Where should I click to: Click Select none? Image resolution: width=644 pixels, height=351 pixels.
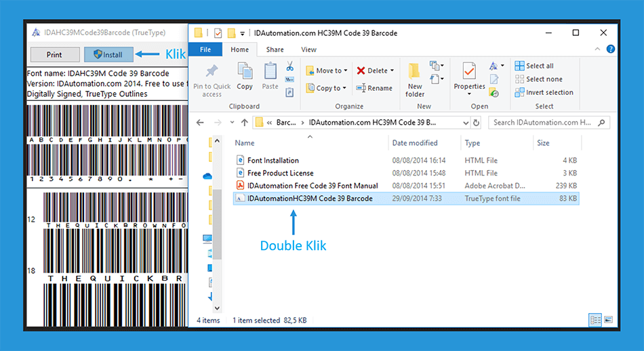click(x=538, y=79)
